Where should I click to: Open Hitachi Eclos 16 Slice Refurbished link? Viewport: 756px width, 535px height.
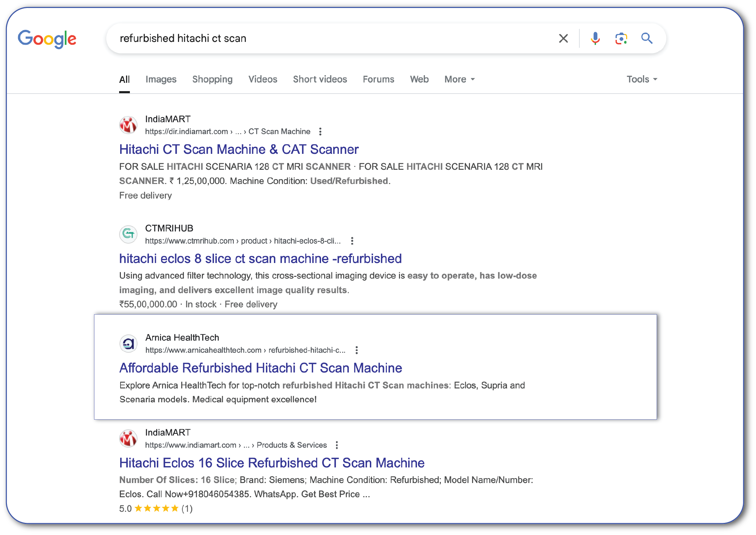point(272,463)
